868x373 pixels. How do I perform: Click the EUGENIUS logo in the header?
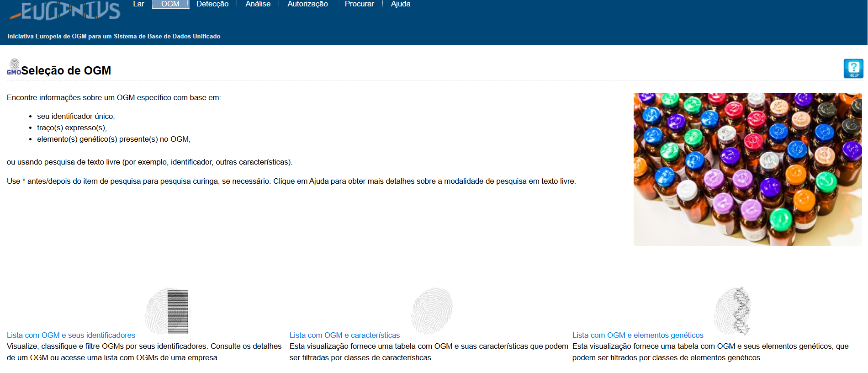coord(65,11)
